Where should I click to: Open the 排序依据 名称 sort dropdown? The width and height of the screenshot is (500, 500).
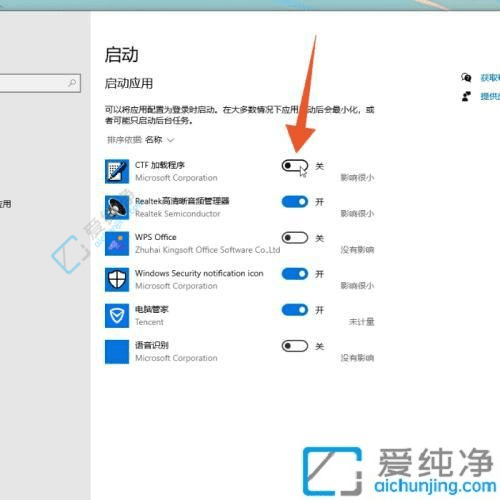[140, 140]
